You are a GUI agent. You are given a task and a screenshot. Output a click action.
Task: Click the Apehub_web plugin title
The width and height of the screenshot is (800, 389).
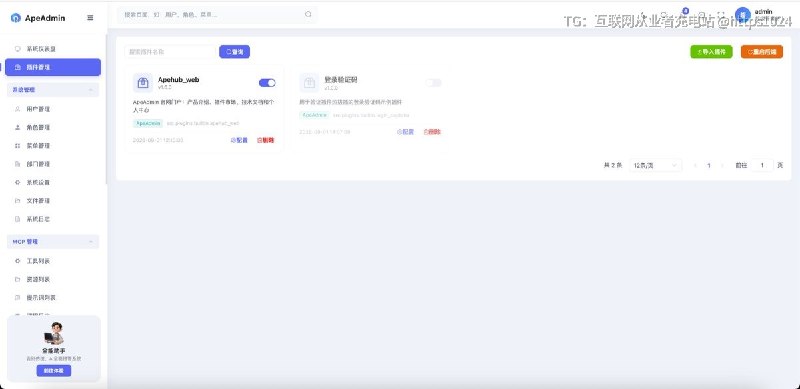179,80
